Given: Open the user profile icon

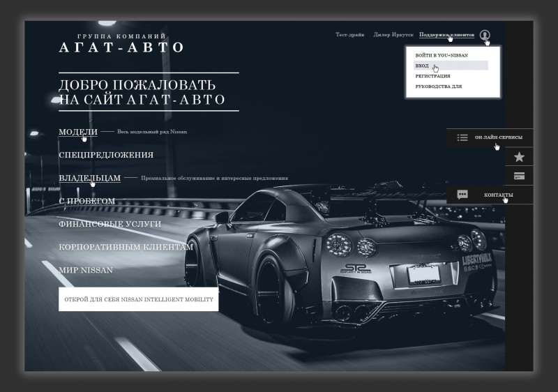Looking at the screenshot, I should (484, 35).
